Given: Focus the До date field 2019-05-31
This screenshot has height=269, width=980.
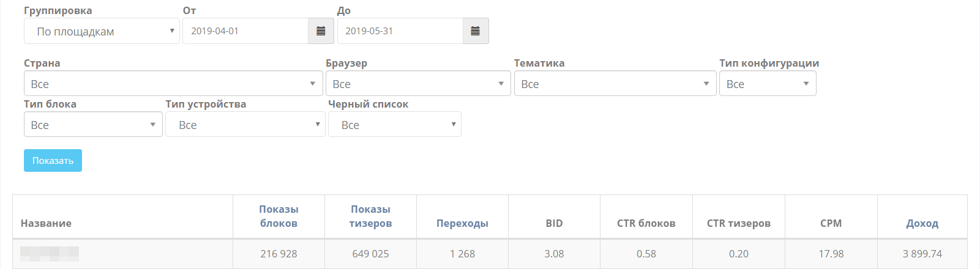Looking at the screenshot, I should [x=400, y=31].
